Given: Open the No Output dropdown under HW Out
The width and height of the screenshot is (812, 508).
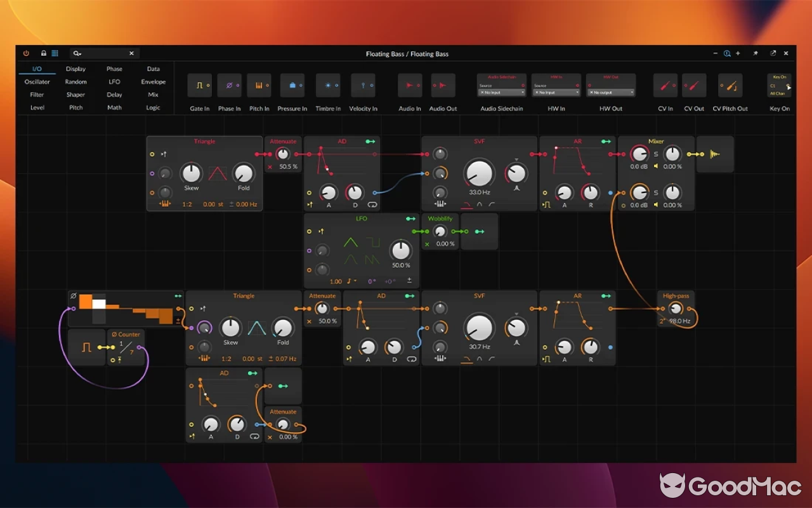Looking at the screenshot, I should (x=610, y=91).
